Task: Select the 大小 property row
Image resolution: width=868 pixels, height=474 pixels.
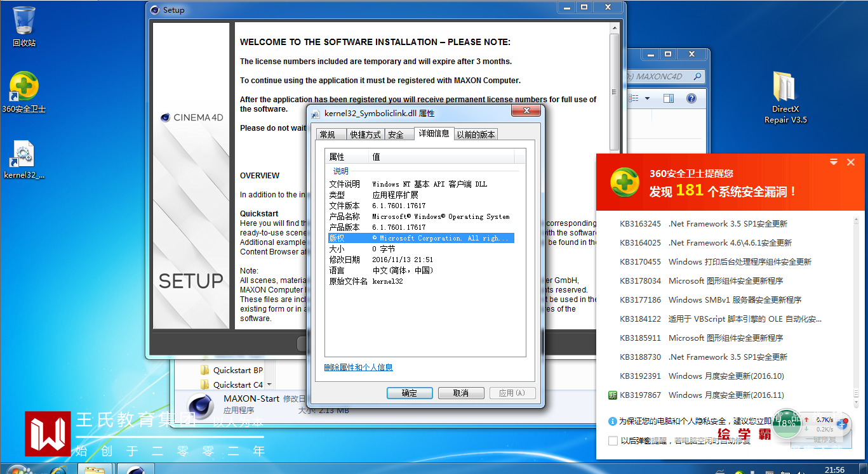Action: click(x=422, y=249)
